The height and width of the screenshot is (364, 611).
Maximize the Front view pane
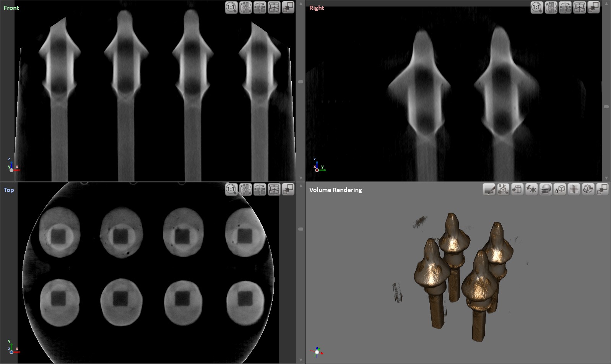(288, 8)
